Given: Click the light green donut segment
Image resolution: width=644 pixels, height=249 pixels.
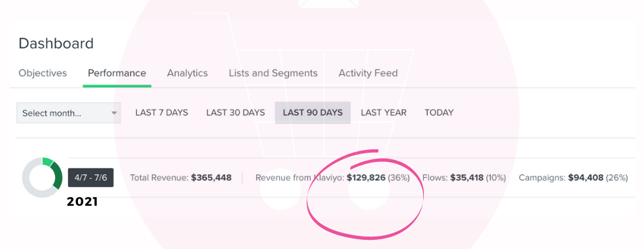Looking at the screenshot, I should point(48,161).
